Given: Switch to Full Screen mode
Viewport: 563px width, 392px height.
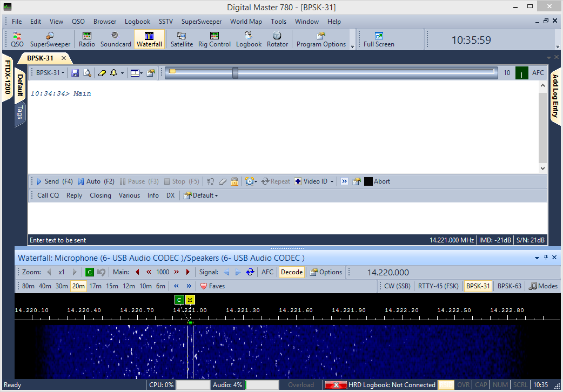Looking at the screenshot, I should (x=379, y=39).
